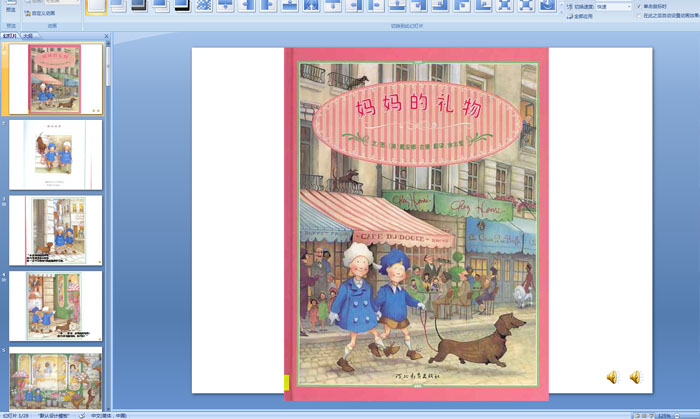Screen dimensions: 700x419
Task: Start slide show from status bar view button
Action: pos(651,416)
